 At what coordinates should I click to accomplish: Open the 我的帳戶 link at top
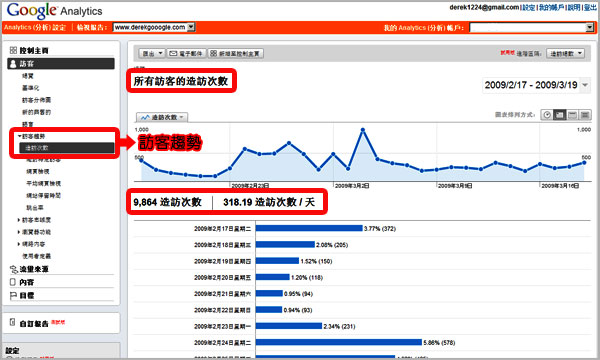551,7
